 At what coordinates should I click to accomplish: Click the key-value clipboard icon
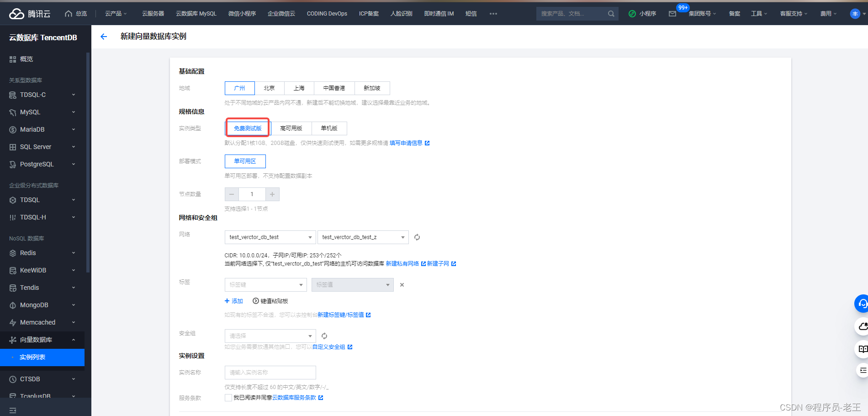pyautogui.click(x=255, y=301)
